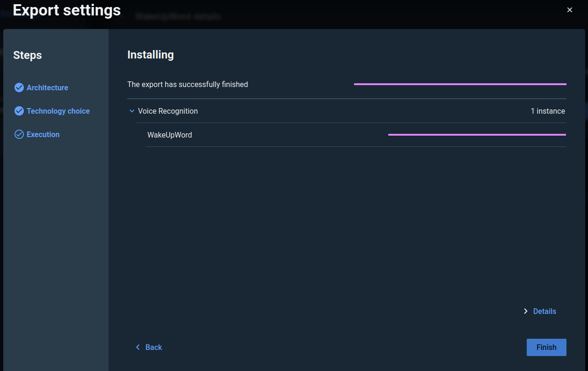Select the Execution step label
Image resolution: width=588 pixels, height=371 pixels.
point(43,134)
